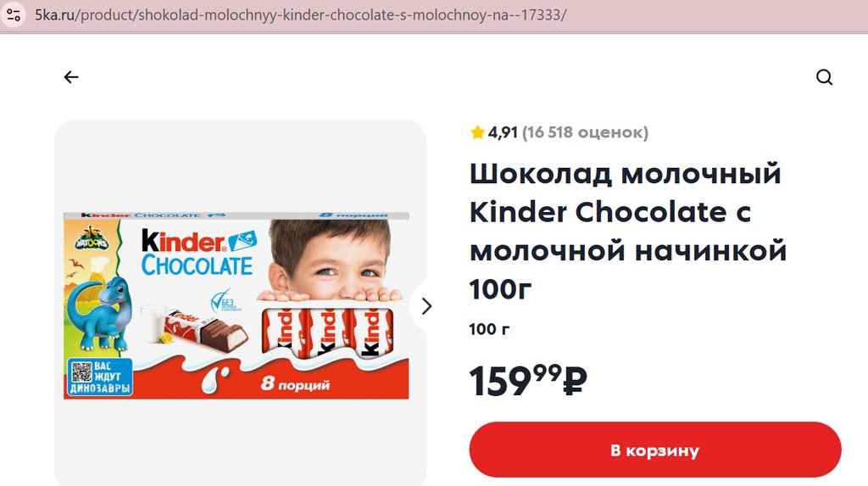Image resolution: width=868 pixels, height=486 pixels.
Task: Click the ruble currency symbol after the price
Action: click(x=576, y=382)
